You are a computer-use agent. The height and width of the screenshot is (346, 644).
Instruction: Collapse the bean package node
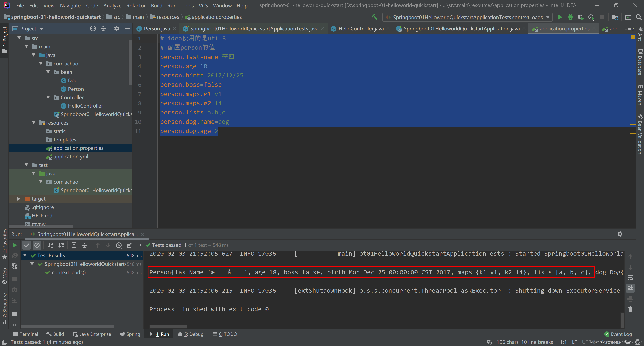(48, 72)
